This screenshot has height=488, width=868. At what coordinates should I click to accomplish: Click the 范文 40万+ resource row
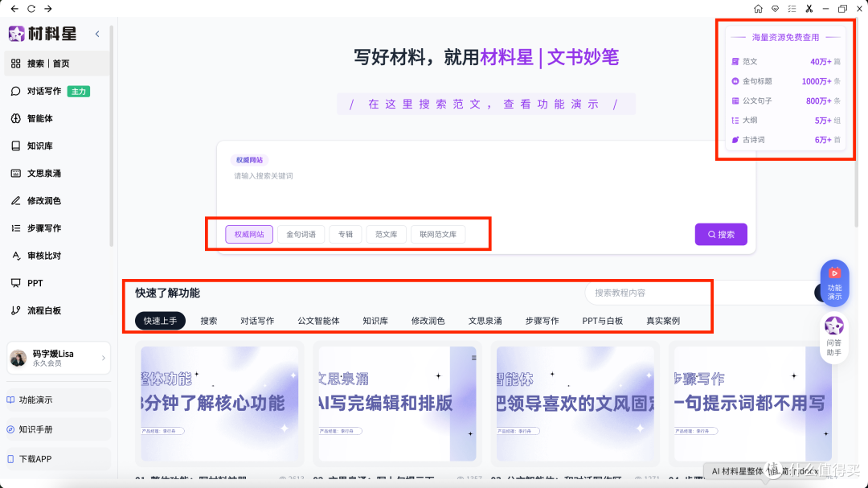click(x=785, y=61)
